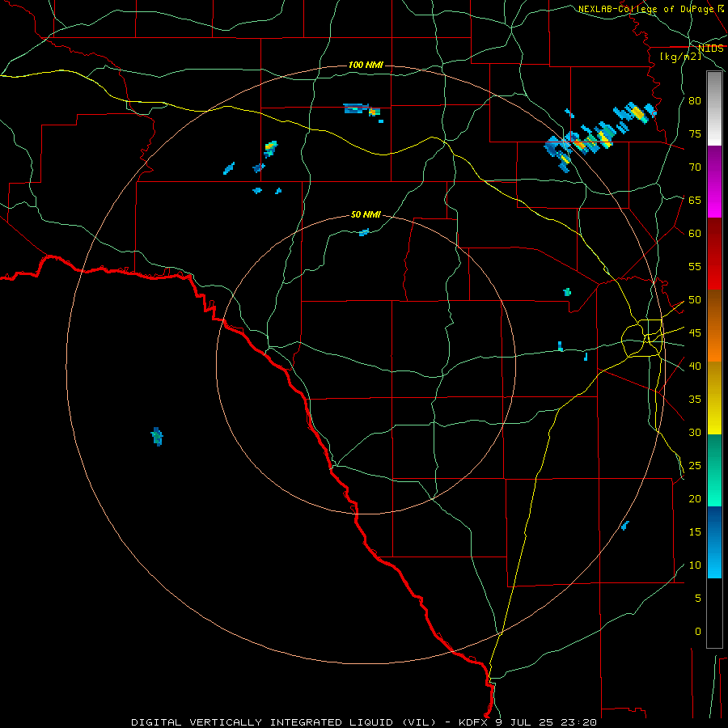This screenshot has height=728, width=728.
Task: Click the 70 value on the color scale
Action: tap(695, 167)
